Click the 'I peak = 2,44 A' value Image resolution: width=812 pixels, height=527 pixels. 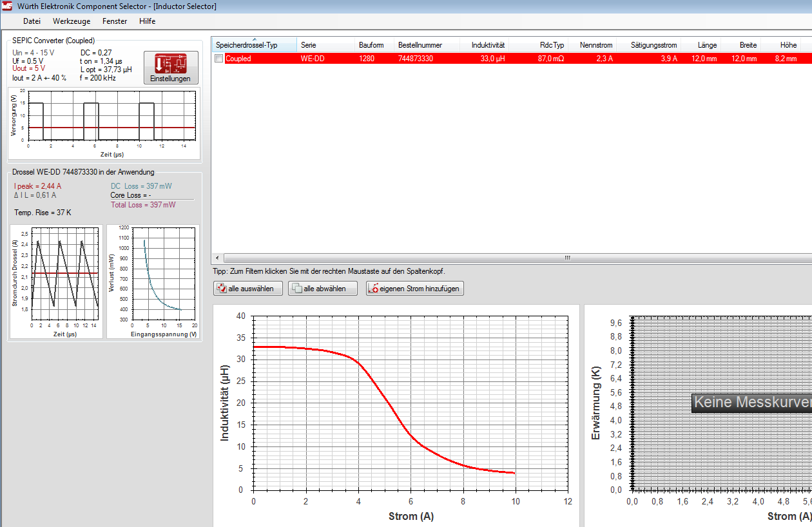click(38, 186)
